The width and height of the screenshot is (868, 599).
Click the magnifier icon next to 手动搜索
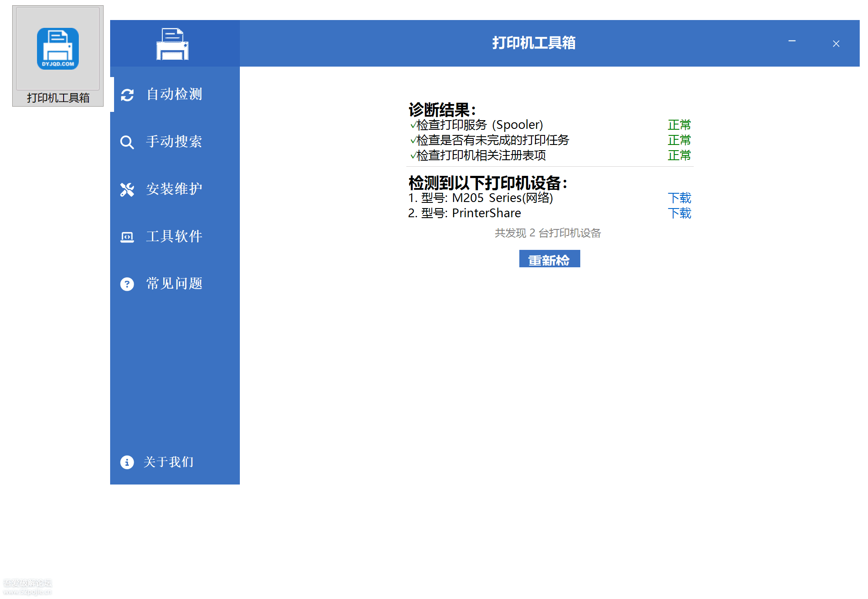tap(127, 142)
